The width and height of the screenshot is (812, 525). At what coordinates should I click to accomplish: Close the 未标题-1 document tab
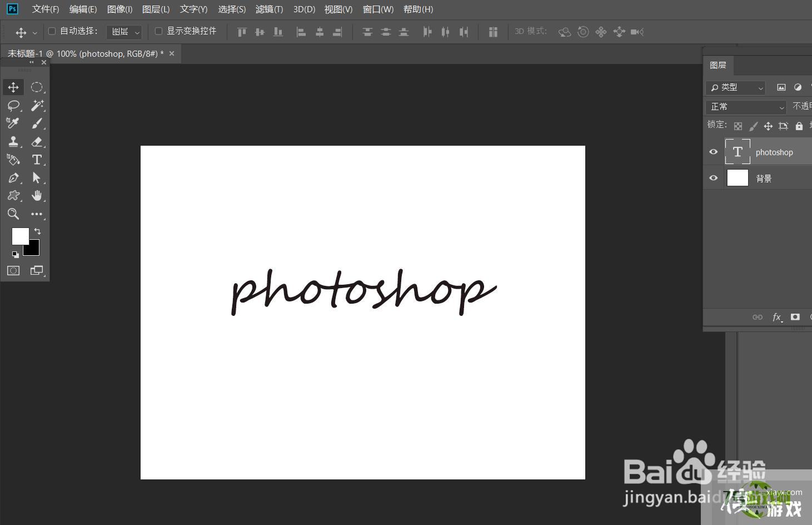(172, 54)
